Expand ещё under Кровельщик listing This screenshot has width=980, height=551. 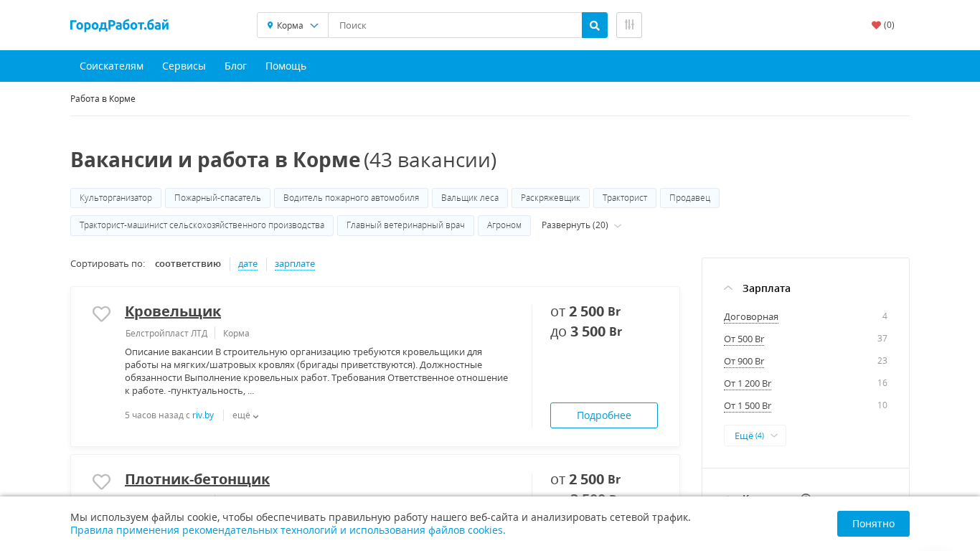point(245,415)
